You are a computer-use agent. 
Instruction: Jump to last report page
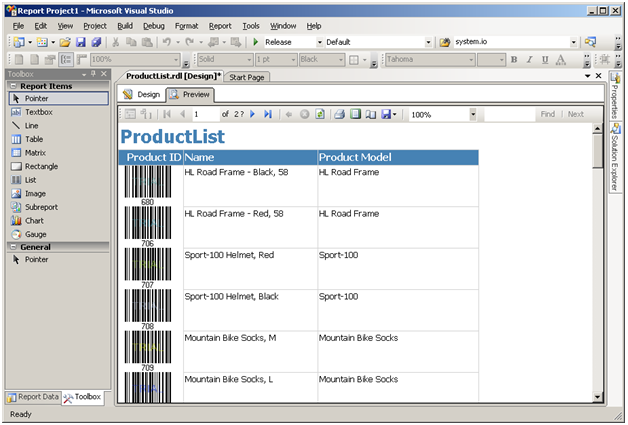(268, 114)
